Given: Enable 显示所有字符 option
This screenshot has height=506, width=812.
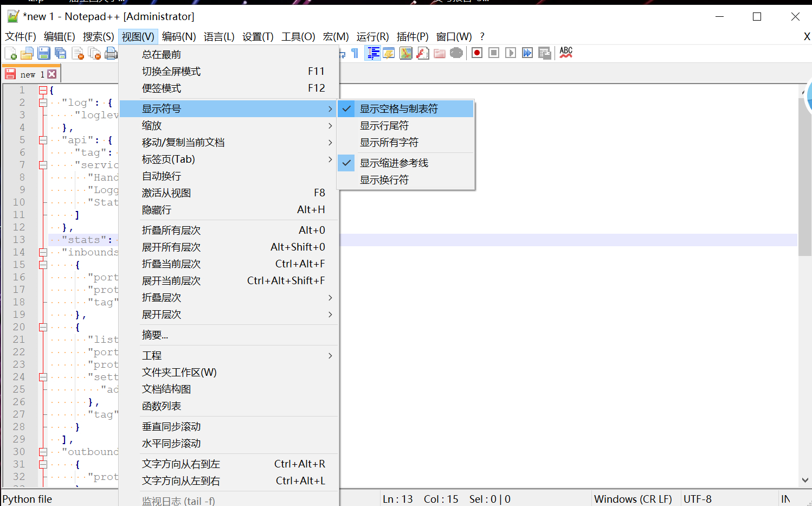Looking at the screenshot, I should pyautogui.click(x=405, y=142).
